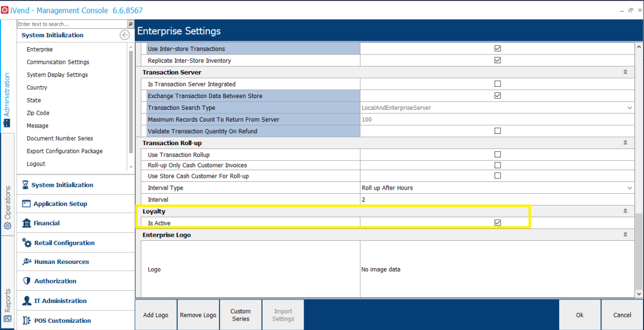Open the IT Administration module
Screen dimensions: 644x330
pyautogui.click(x=76, y=301)
